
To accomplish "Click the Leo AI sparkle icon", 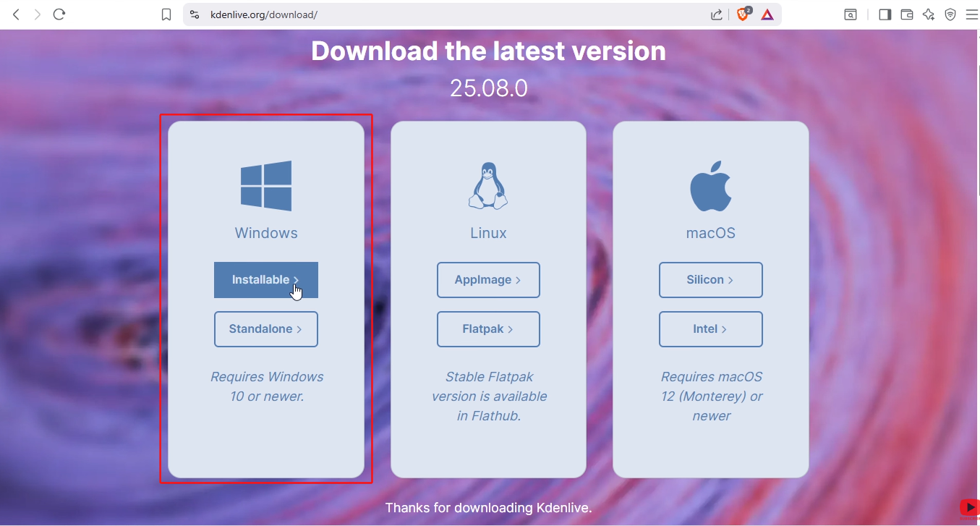I will 929,14.
